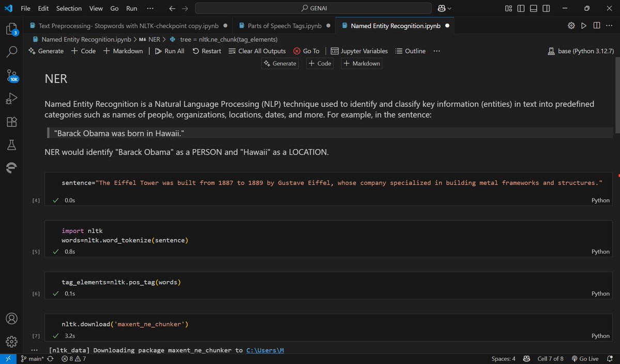Open the Search view in activity bar
Viewport: 620px width, 364px height.
pyautogui.click(x=12, y=52)
